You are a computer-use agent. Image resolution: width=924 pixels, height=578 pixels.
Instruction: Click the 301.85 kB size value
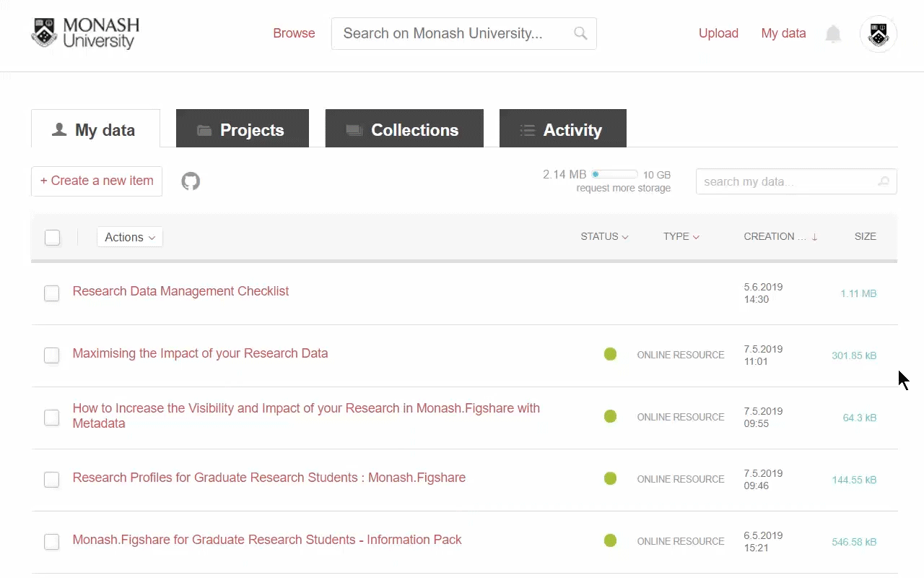(854, 355)
